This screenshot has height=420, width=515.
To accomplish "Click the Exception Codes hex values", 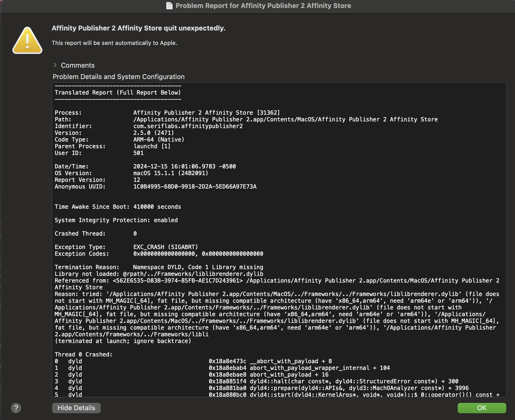I will (198, 254).
